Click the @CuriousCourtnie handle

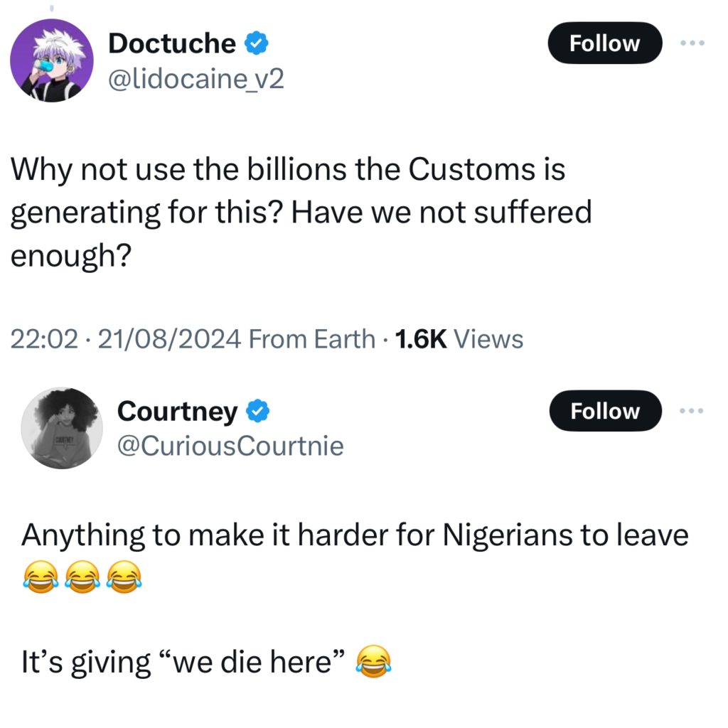click(x=230, y=446)
